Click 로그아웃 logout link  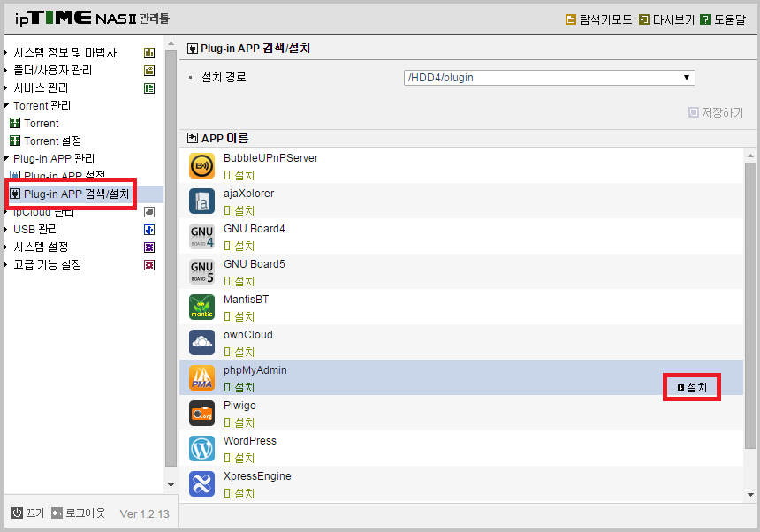[85, 513]
